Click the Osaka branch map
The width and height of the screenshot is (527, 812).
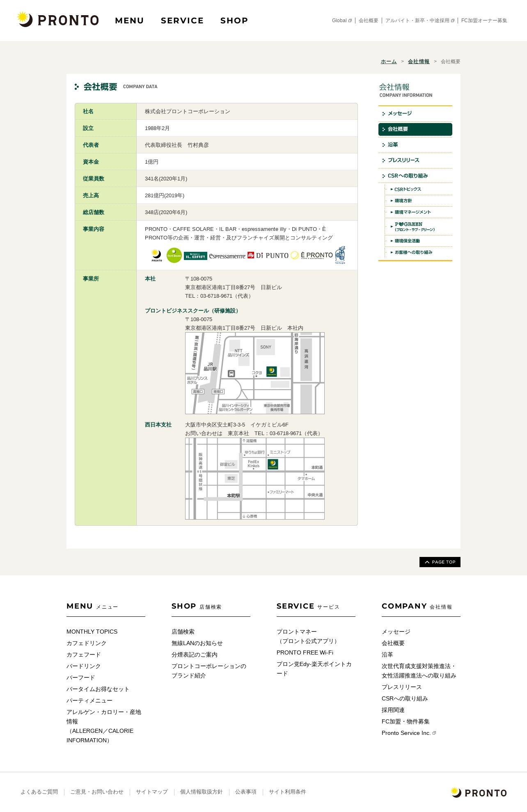click(x=255, y=479)
